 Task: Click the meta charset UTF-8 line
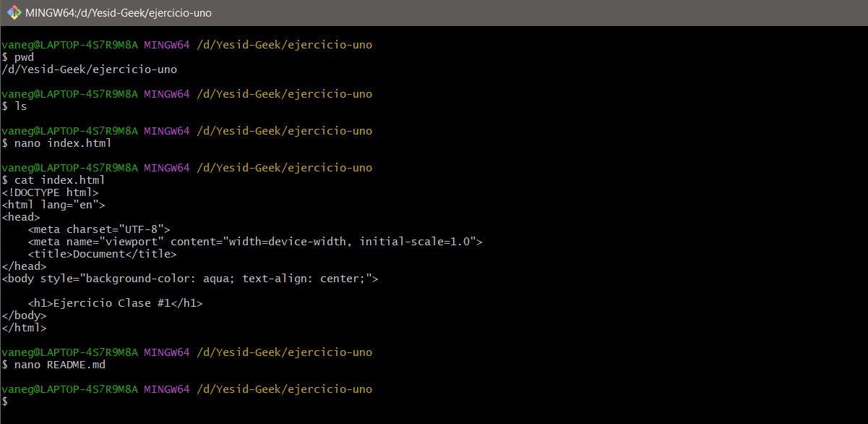pyautogui.click(x=98, y=229)
